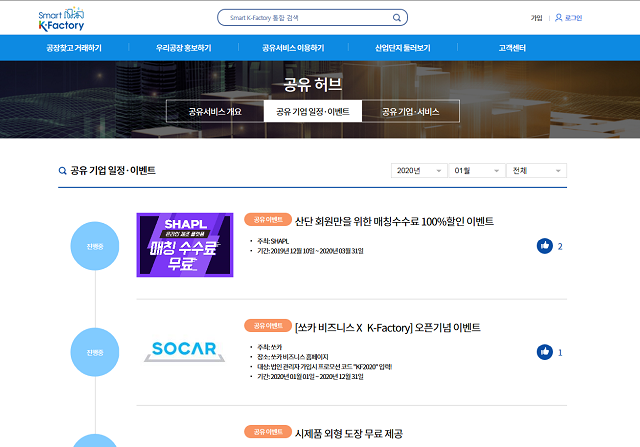Screen dimensions: 640x447
Task: Click the SOCAR logo thumbnail
Action: click(x=185, y=350)
